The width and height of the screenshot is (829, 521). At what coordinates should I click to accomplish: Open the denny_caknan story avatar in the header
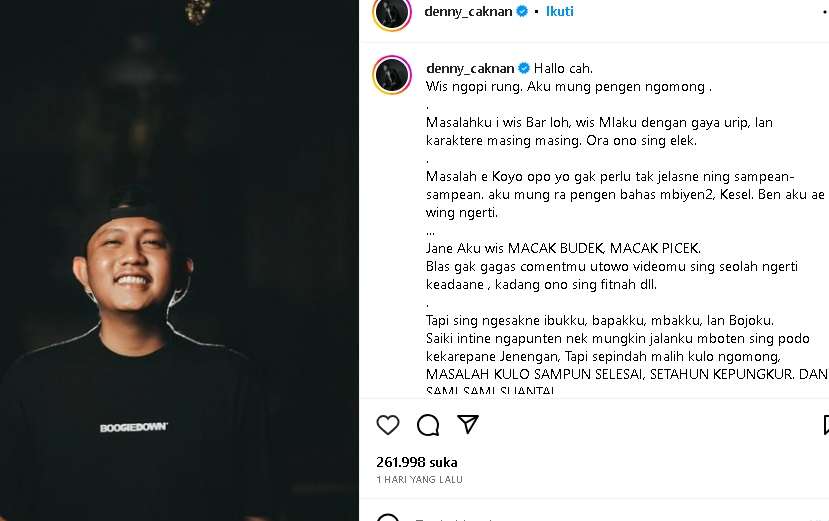(392, 13)
